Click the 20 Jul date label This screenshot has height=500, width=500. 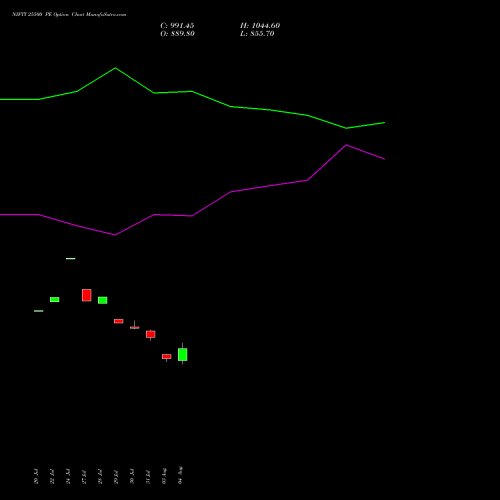point(36,477)
